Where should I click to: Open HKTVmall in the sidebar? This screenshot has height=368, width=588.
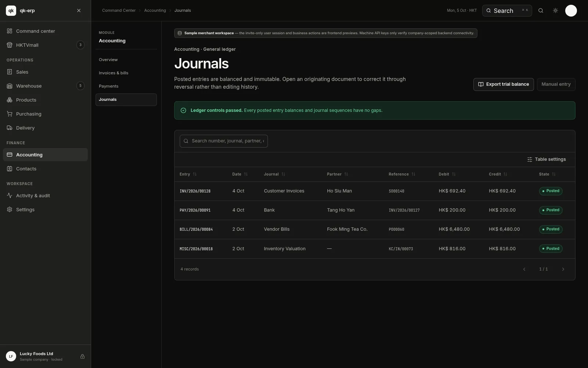(x=45, y=45)
